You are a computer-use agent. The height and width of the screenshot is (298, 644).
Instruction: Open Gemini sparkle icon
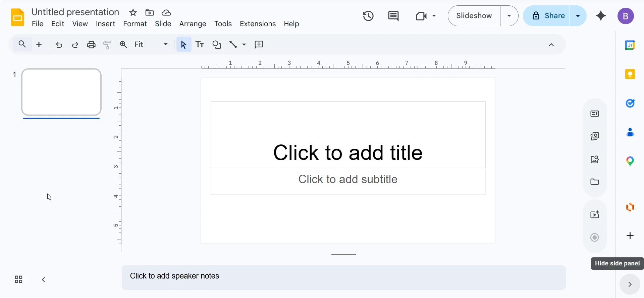(601, 16)
